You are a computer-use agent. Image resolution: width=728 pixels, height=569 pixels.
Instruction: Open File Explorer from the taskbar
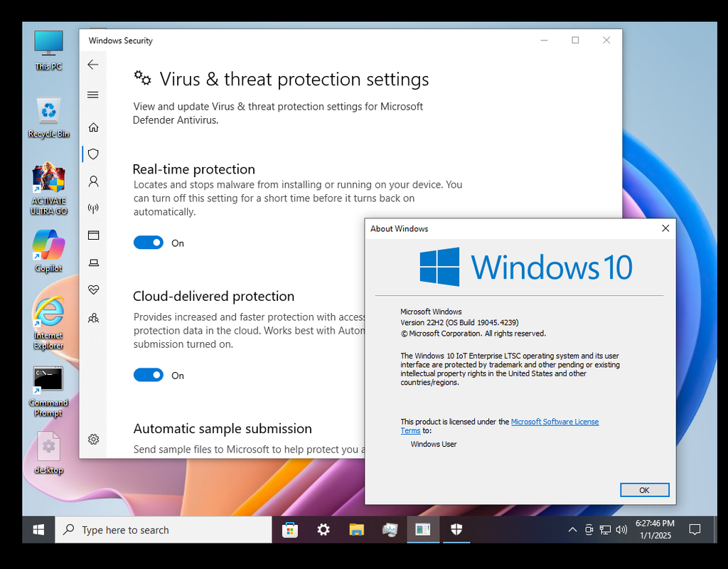point(357,529)
